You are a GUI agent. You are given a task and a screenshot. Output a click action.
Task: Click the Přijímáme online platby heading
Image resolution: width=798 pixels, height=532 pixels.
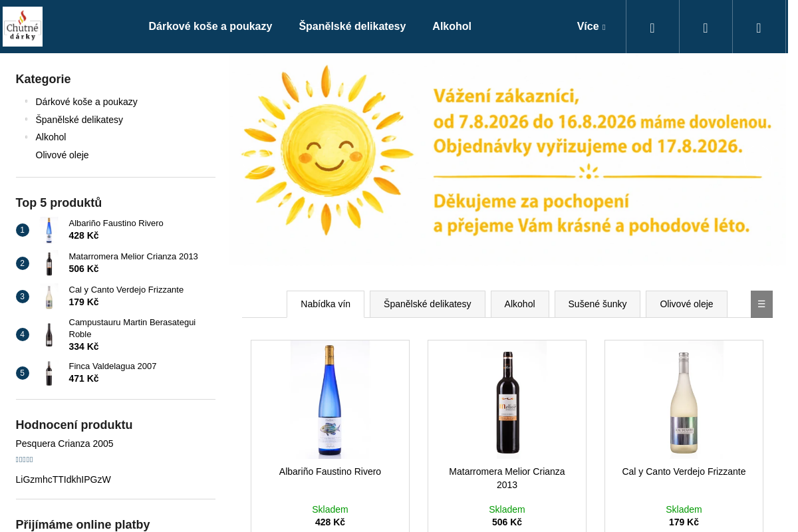pos(83,525)
